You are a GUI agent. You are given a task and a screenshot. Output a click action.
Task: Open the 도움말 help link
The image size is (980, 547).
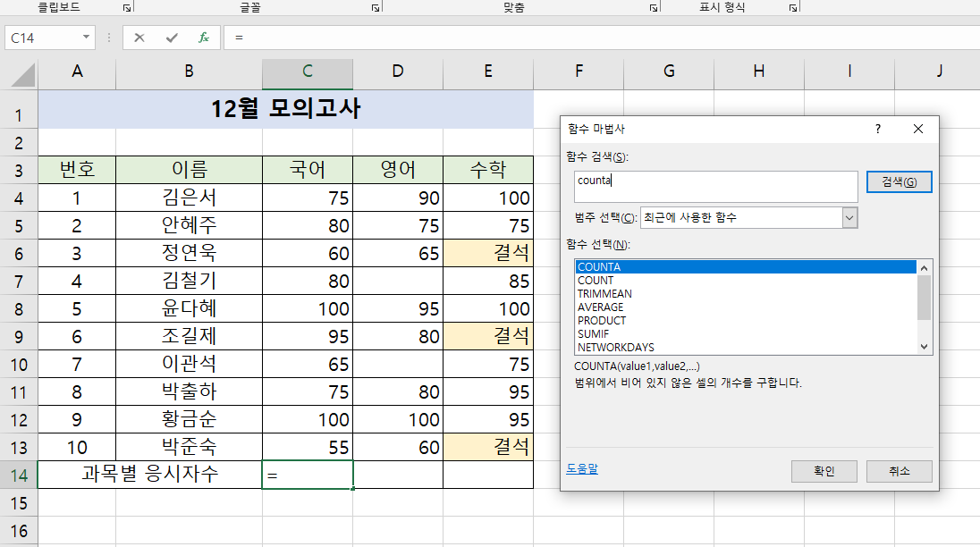tap(582, 468)
